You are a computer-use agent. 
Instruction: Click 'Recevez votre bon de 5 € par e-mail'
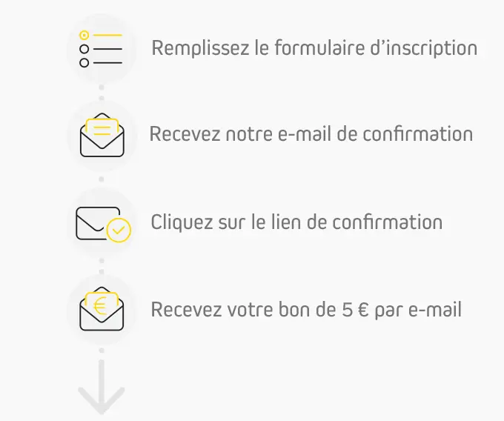point(306,310)
